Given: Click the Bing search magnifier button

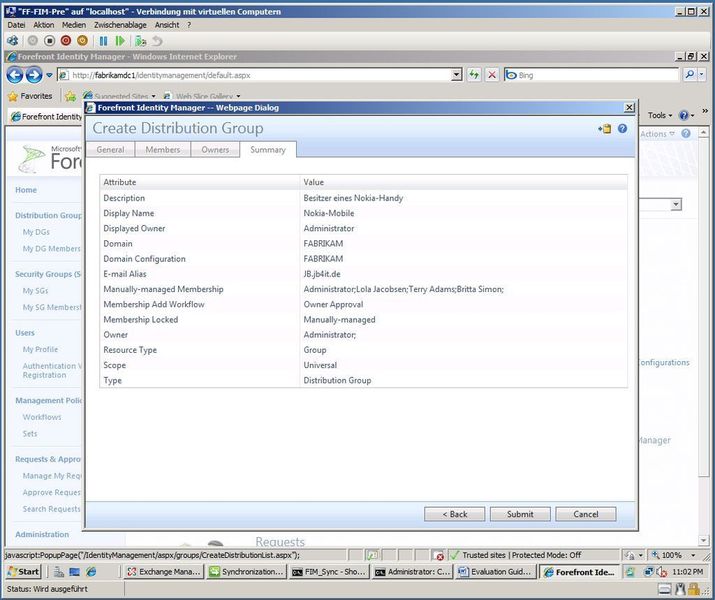Looking at the screenshot, I should tap(689, 75).
